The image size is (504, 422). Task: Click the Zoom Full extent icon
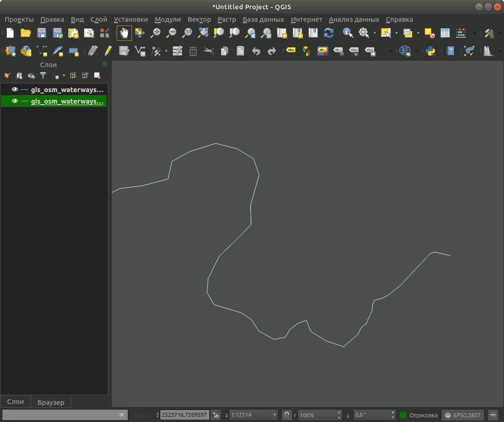pyautogui.click(x=203, y=33)
